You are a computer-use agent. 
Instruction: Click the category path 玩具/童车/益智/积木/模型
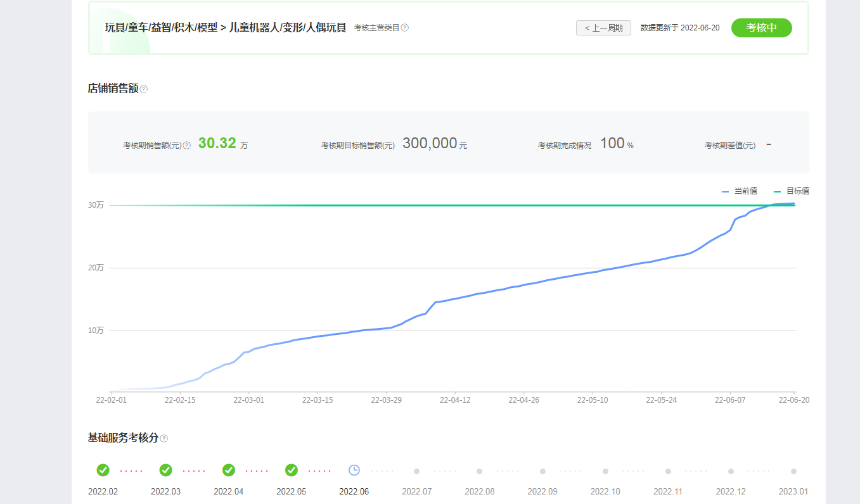click(x=161, y=28)
